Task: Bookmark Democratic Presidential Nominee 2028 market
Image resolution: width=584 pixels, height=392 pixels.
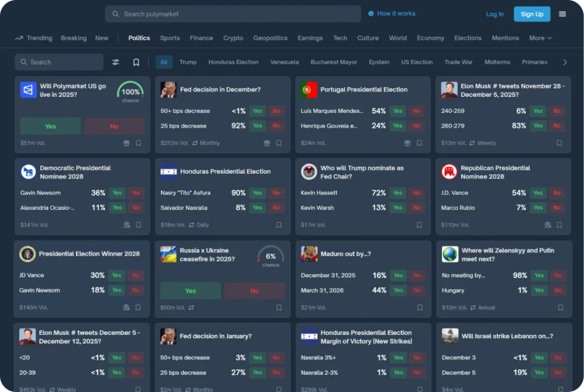Action: [139, 225]
